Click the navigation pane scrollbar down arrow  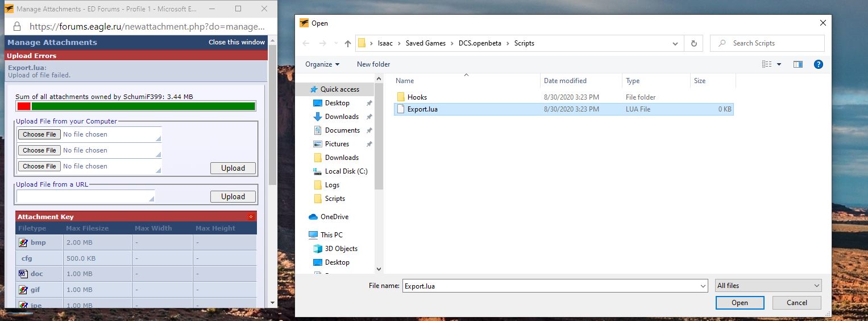coord(379,269)
